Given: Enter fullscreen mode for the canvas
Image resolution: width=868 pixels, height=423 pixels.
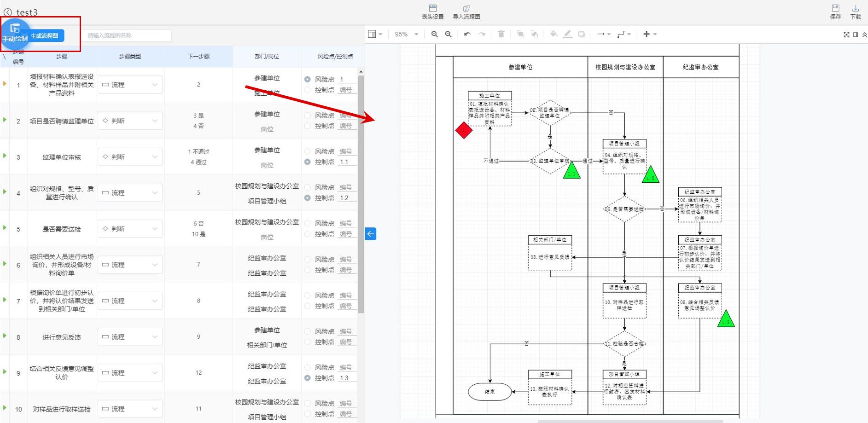Looking at the screenshot, I should [846, 35].
